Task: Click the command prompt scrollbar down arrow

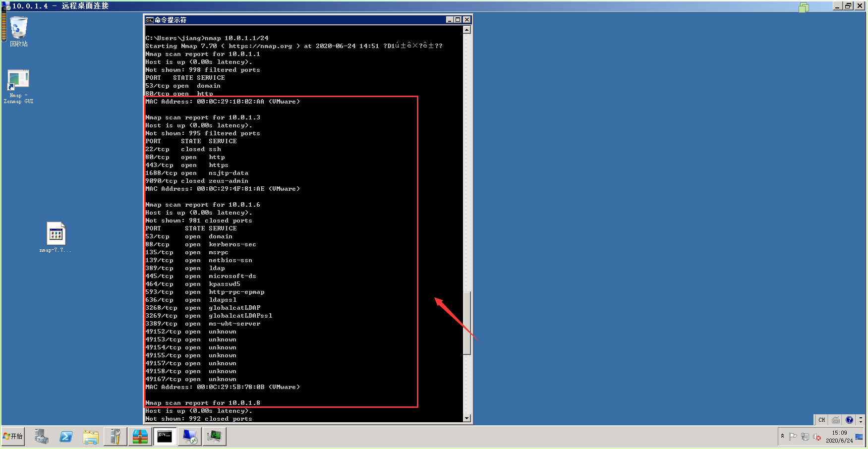Action: [466, 418]
